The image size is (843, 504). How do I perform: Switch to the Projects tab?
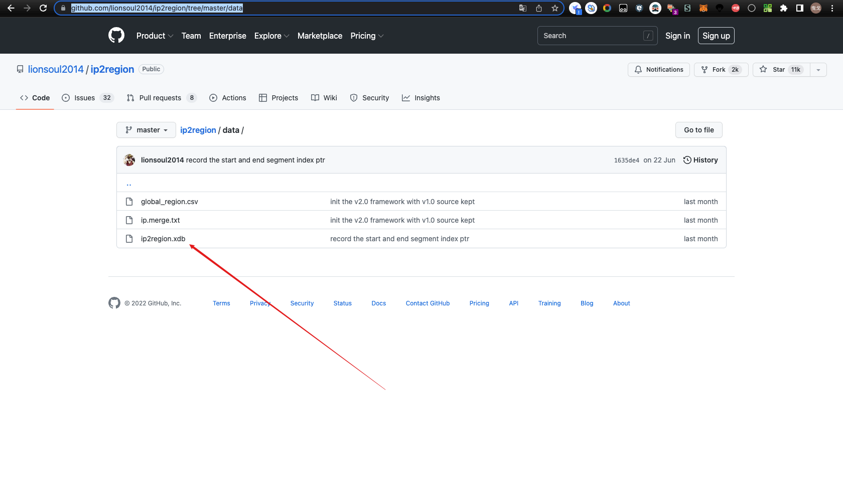[x=278, y=98]
